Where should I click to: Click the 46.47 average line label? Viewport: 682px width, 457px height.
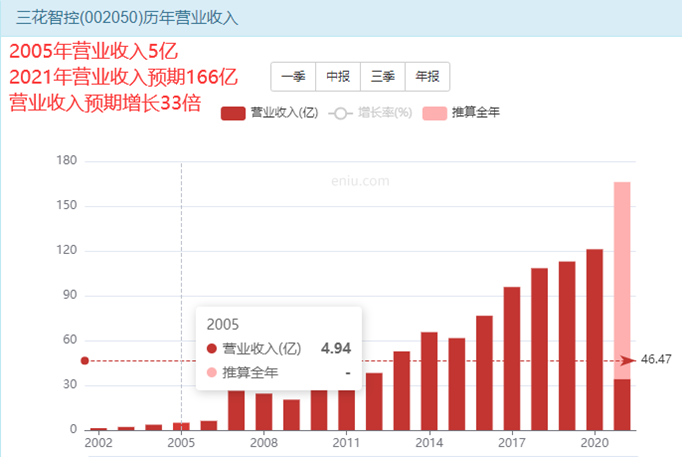tap(656, 359)
